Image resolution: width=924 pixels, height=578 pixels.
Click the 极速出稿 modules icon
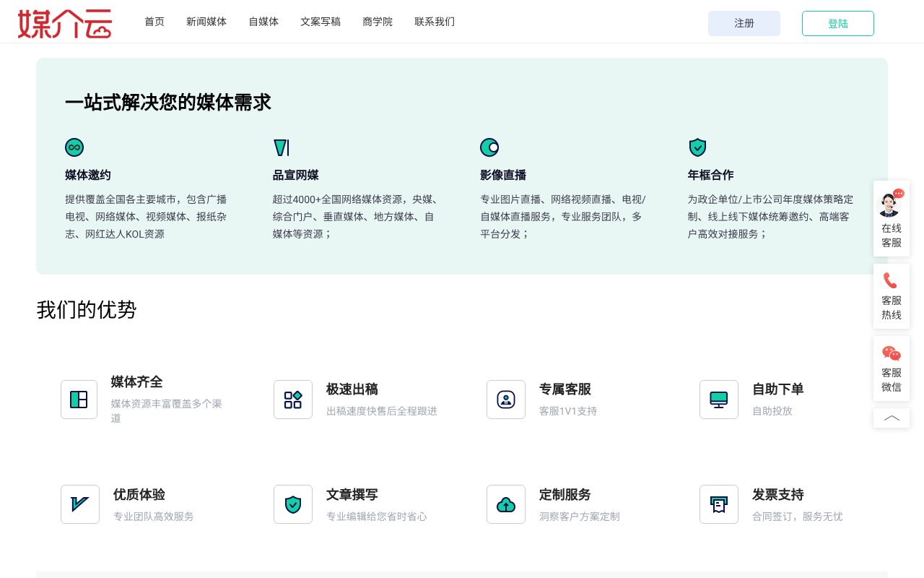point(293,400)
